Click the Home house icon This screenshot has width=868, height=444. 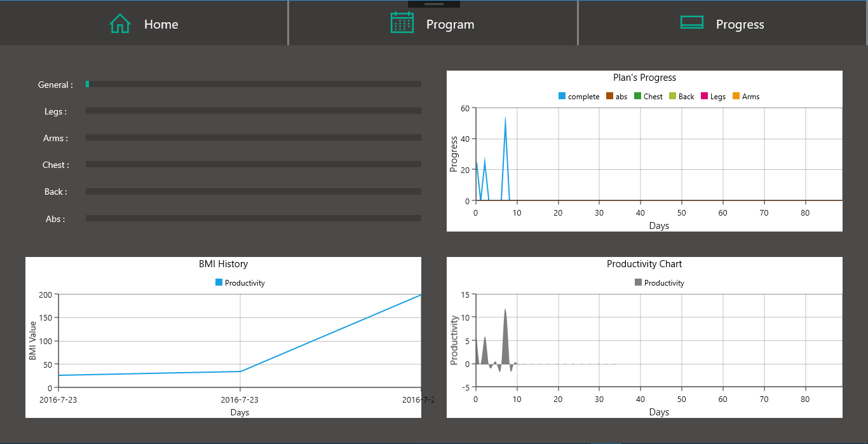tap(120, 24)
